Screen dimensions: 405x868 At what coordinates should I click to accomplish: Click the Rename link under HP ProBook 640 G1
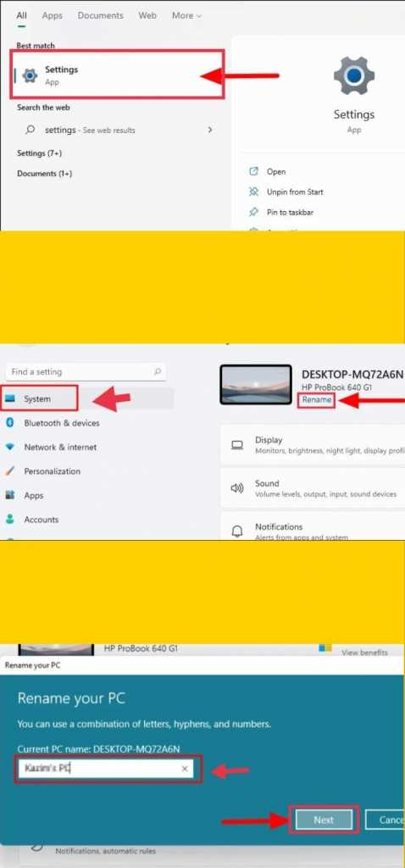pyautogui.click(x=317, y=400)
